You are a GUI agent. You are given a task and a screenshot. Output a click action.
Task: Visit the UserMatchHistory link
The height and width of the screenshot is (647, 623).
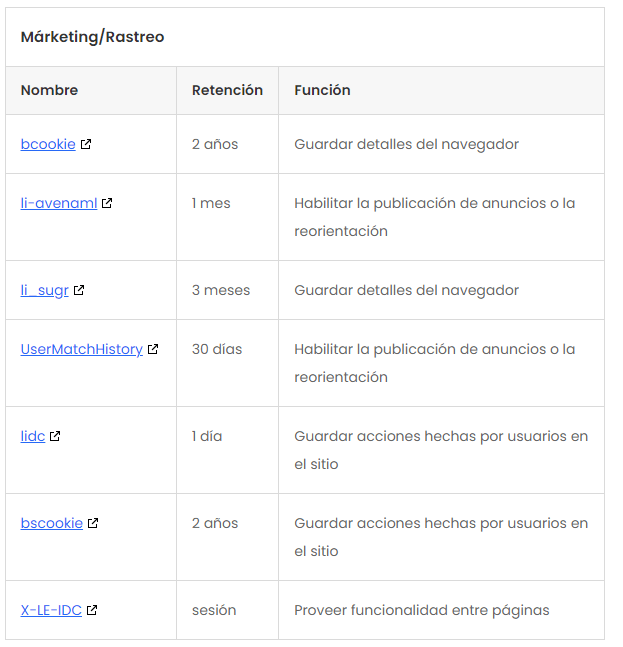pos(82,349)
